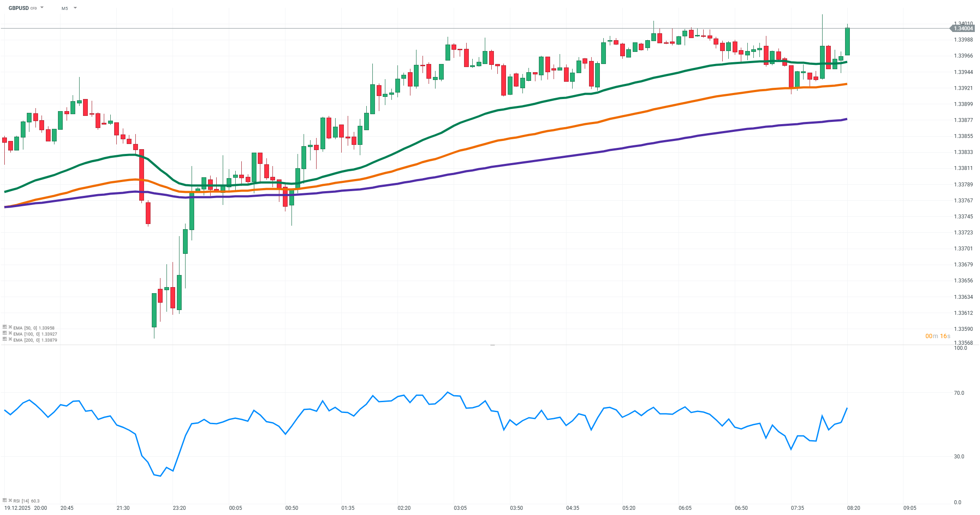Screen dimensions: 980x515
Task: Open settings icon for EMA 50 indicator
Action: tap(5, 327)
